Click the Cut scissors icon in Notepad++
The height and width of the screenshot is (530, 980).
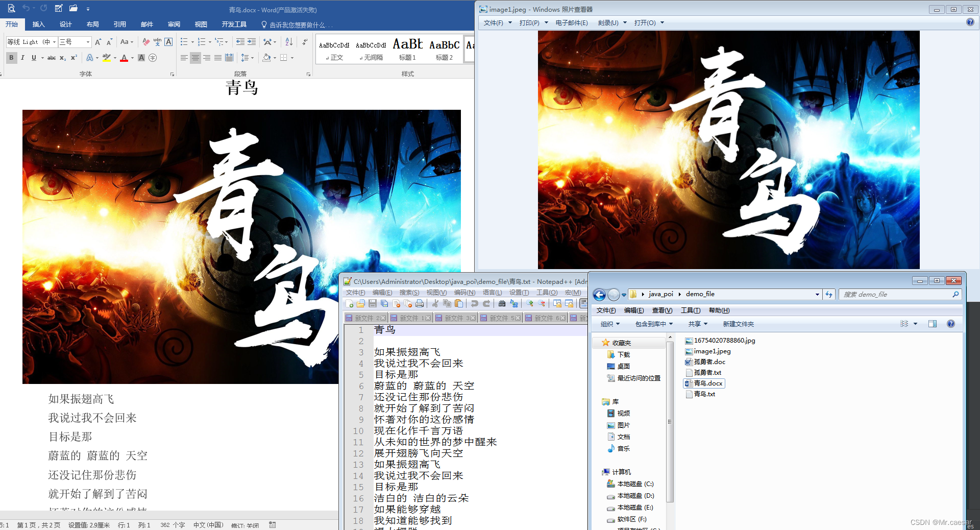[435, 304]
